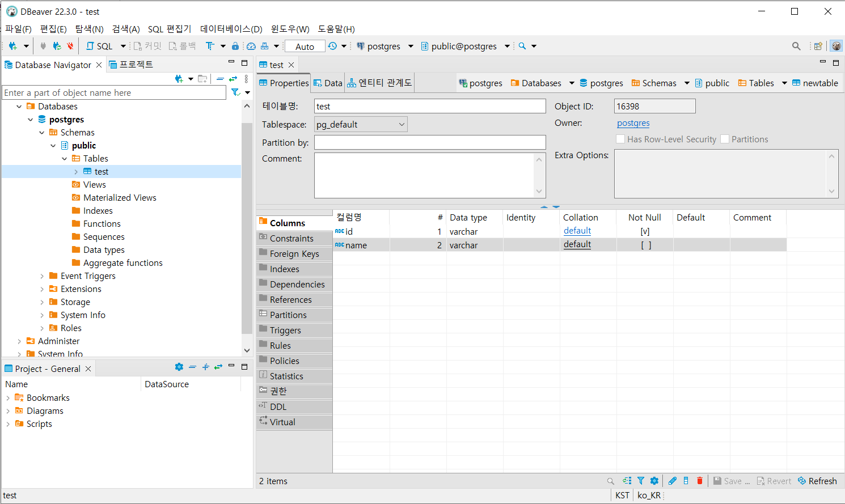The width and height of the screenshot is (845, 504).
Task: Click the postgres owner link
Action: 633,123
